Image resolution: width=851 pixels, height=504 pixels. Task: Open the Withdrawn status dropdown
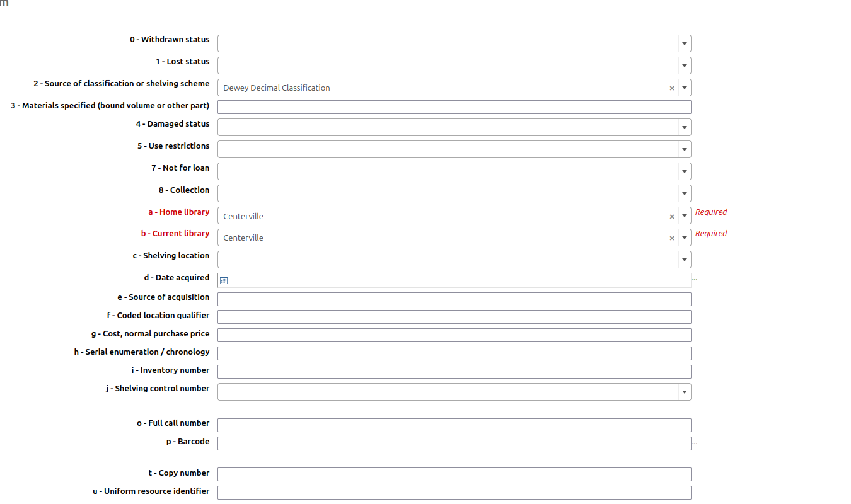(684, 43)
